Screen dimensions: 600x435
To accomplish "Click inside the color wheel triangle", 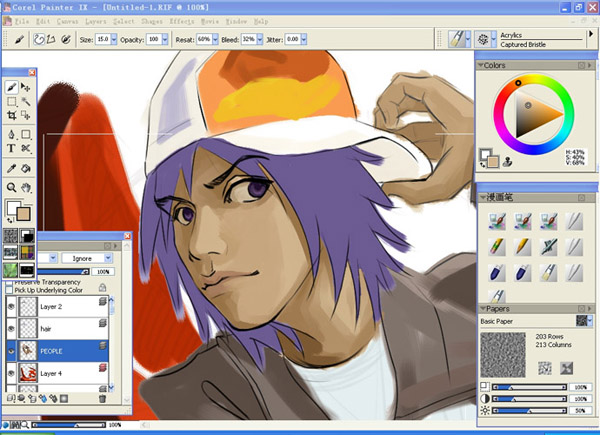I will point(534,115).
